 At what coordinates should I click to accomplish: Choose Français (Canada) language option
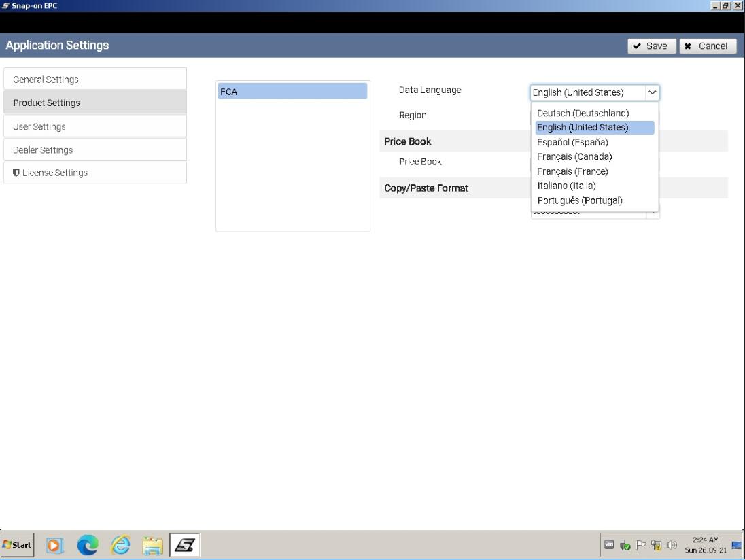click(x=594, y=156)
